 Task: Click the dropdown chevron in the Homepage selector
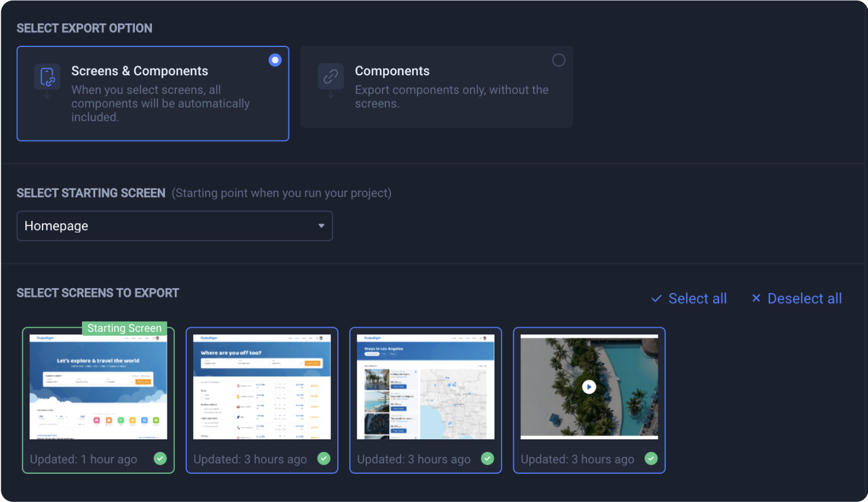322,225
